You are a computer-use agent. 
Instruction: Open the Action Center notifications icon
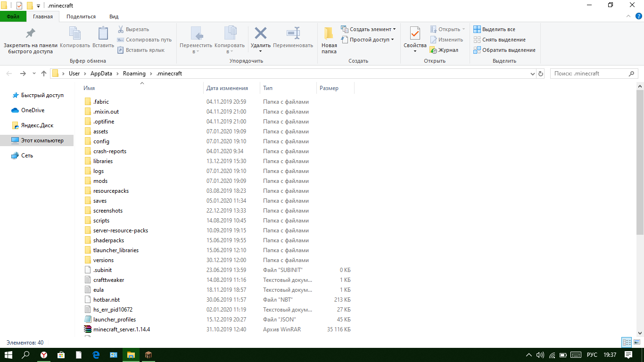[x=628, y=355]
